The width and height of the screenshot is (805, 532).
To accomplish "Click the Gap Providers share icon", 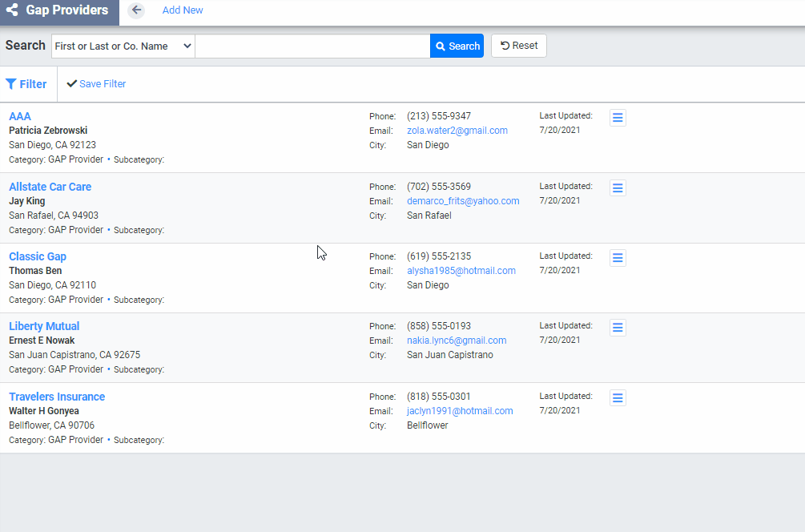I will [12, 10].
